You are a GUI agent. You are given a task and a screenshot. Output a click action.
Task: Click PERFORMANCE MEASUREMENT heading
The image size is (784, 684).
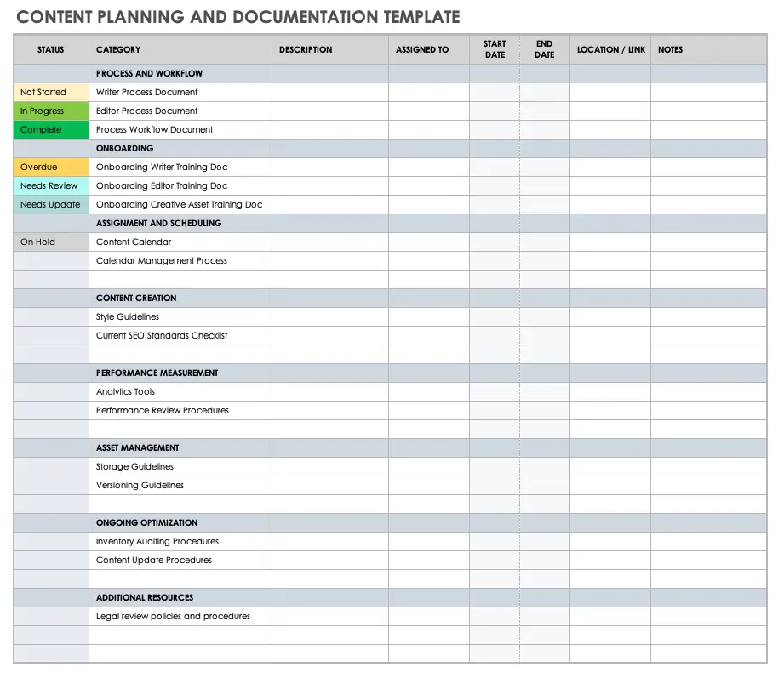tap(157, 373)
